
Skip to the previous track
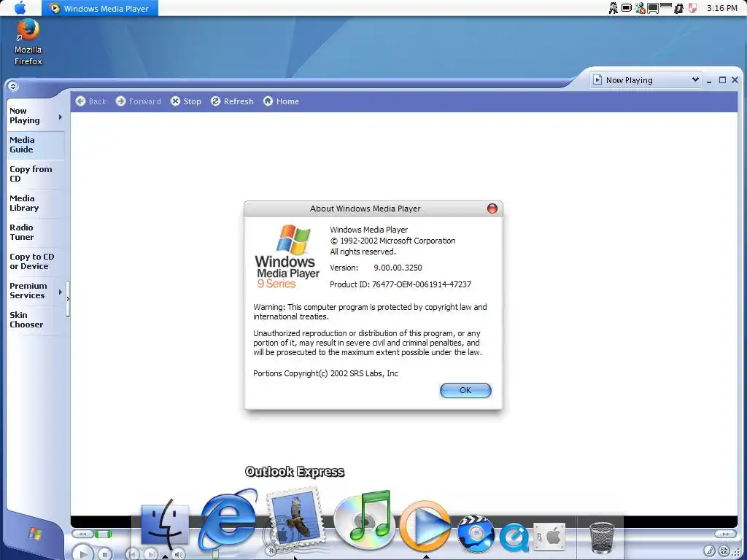tap(133, 554)
